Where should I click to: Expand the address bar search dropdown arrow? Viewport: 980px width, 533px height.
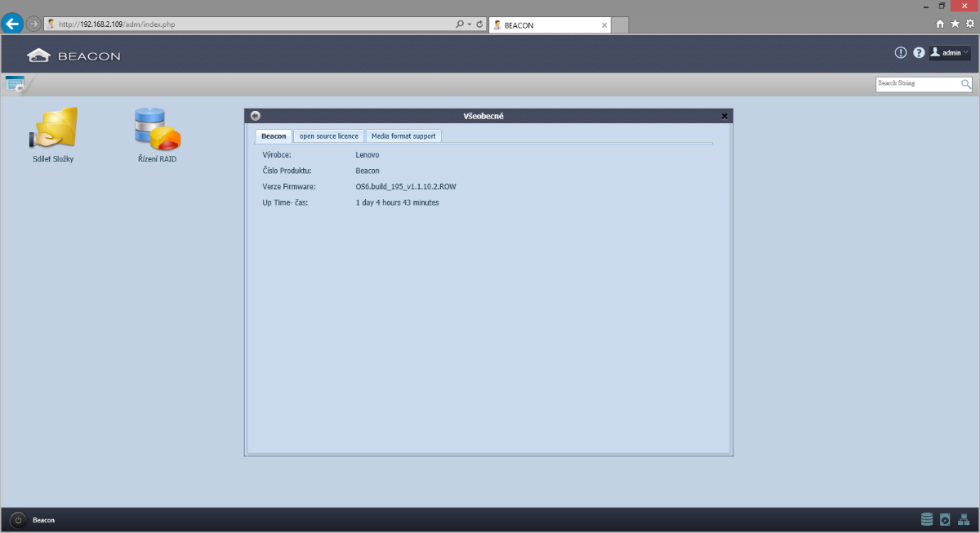click(470, 24)
